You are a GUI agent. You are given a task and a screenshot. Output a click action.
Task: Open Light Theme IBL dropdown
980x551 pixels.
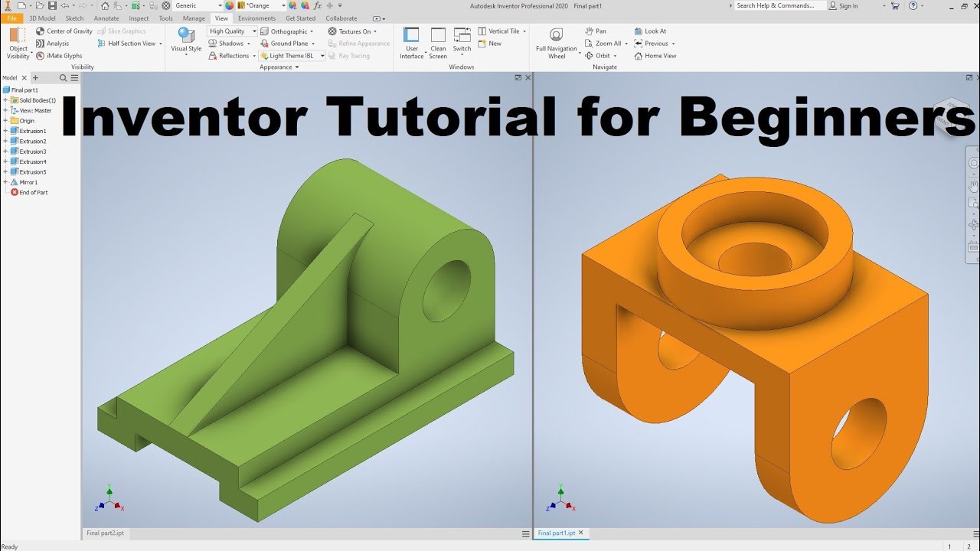click(292, 56)
